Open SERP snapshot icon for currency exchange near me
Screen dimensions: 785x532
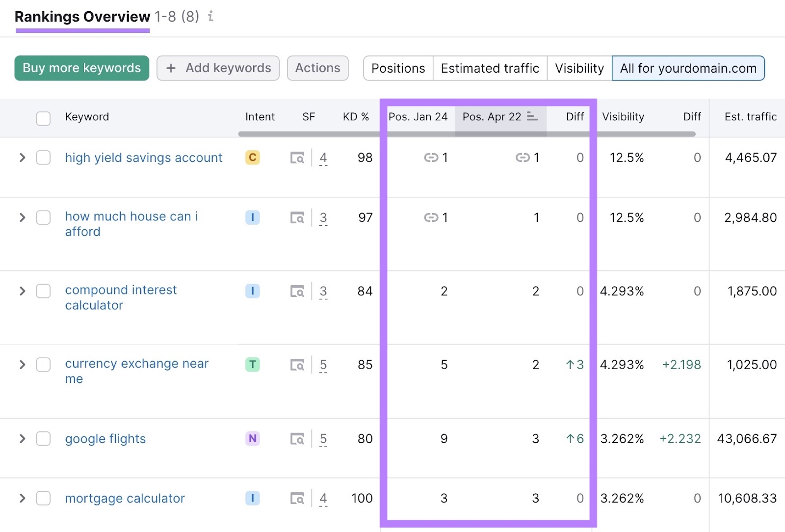(297, 365)
